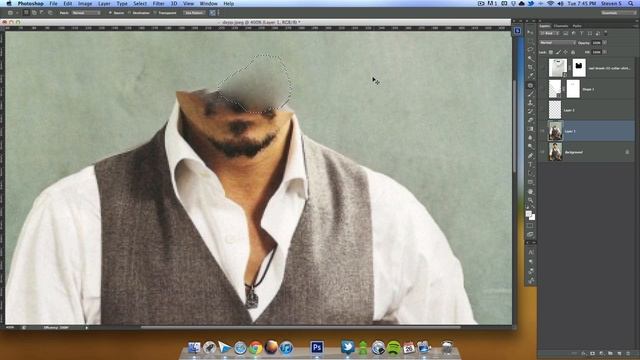Hide the Background layer eye
This screenshot has width=640, height=360.
[x=542, y=152]
